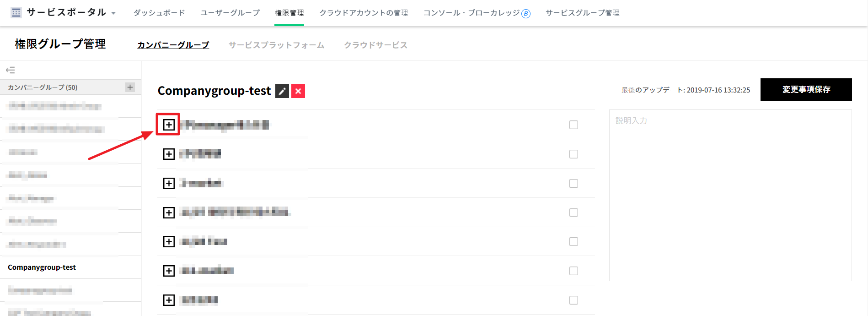Collapse the sidebar with left arrow icon
Viewport: 868px width, 316px height.
tap(11, 70)
